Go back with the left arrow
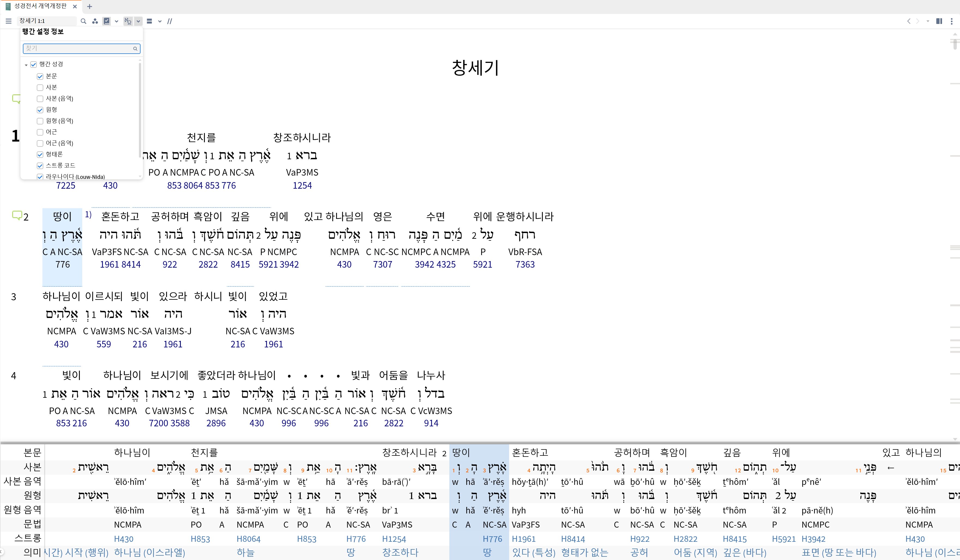The image size is (960, 560). coord(909,21)
